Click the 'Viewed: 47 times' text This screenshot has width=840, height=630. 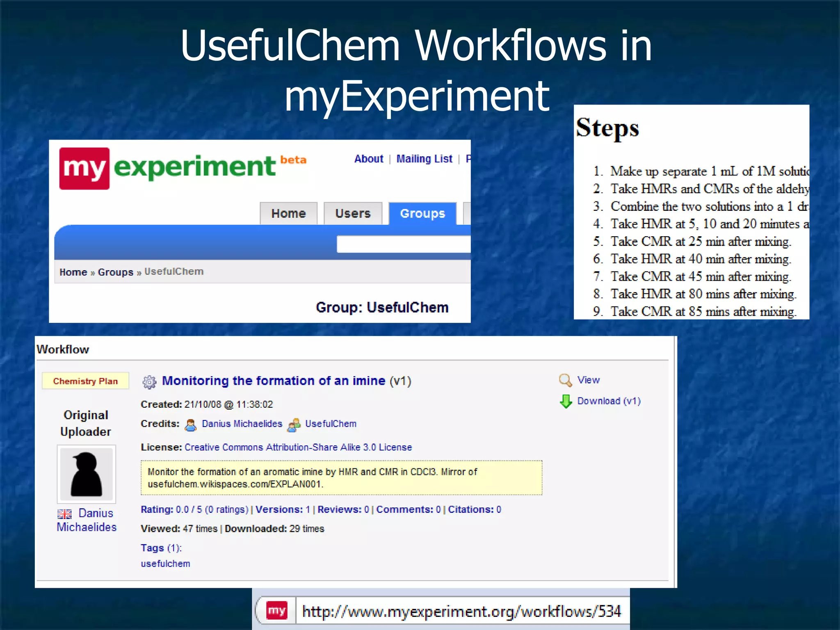coord(179,529)
